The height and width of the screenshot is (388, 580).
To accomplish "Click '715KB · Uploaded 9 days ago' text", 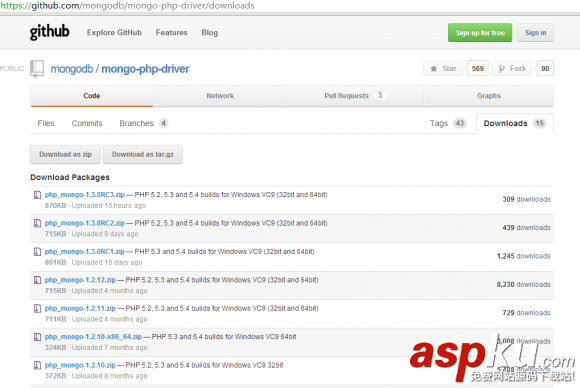I will point(91,234).
